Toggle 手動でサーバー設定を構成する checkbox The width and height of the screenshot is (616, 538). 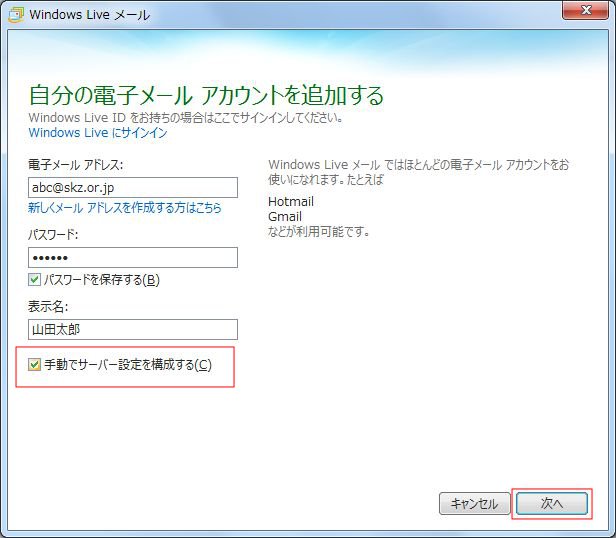[x=34, y=365]
